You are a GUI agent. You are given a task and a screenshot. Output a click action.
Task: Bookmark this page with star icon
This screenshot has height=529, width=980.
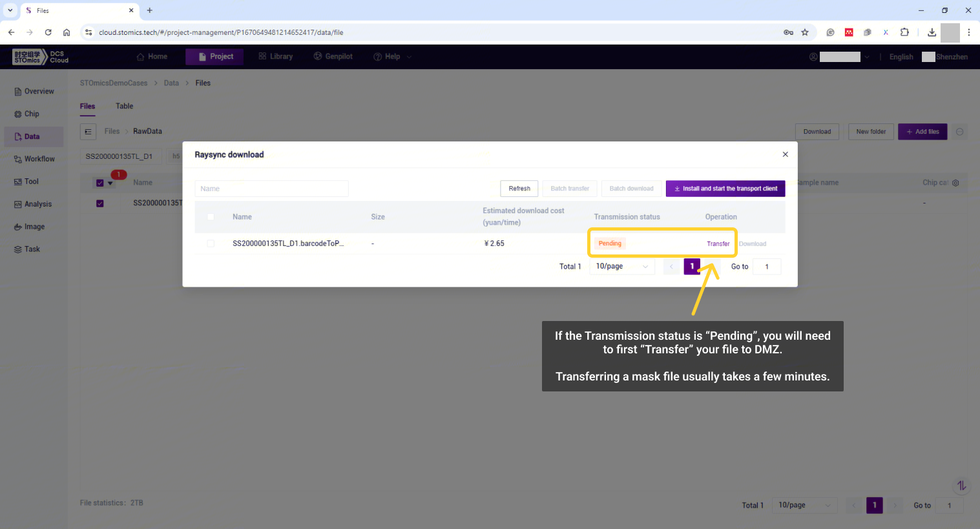pos(805,32)
